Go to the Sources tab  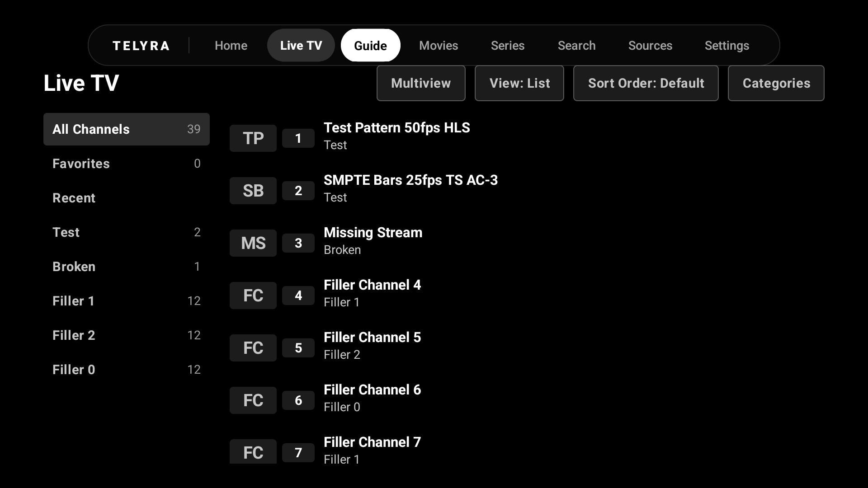pos(651,46)
